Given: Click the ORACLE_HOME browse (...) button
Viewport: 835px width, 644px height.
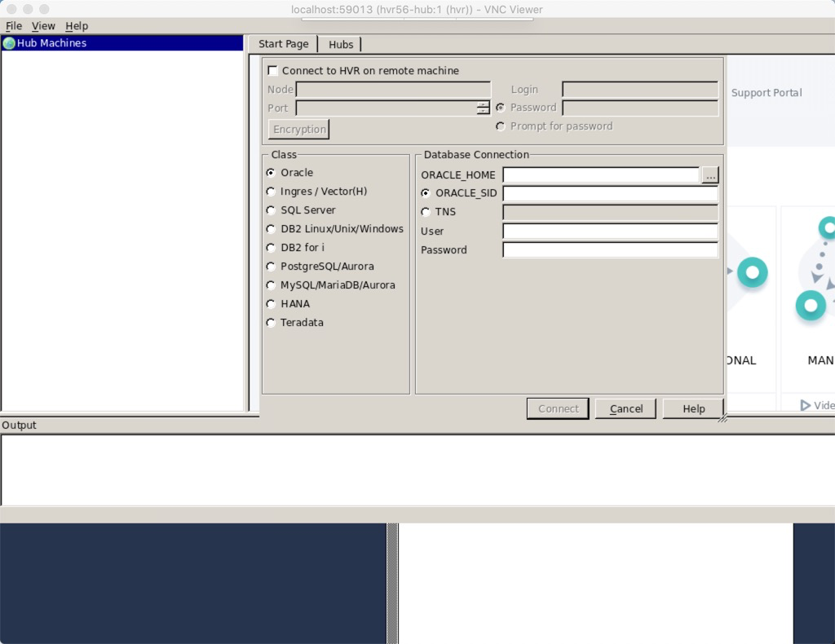Looking at the screenshot, I should click(709, 175).
